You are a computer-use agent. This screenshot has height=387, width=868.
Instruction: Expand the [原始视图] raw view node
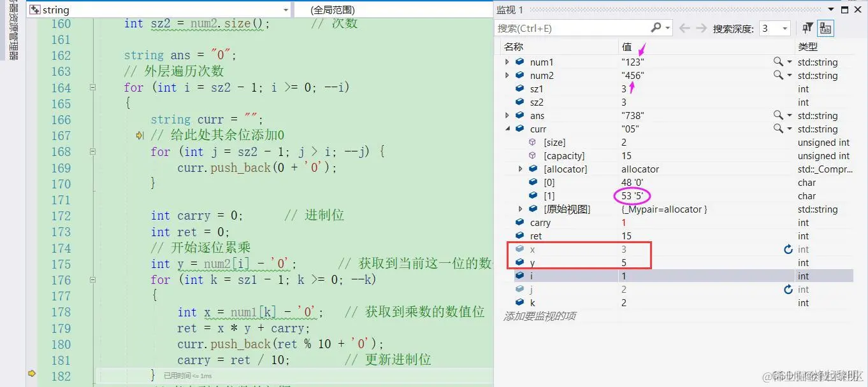(x=521, y=209)
